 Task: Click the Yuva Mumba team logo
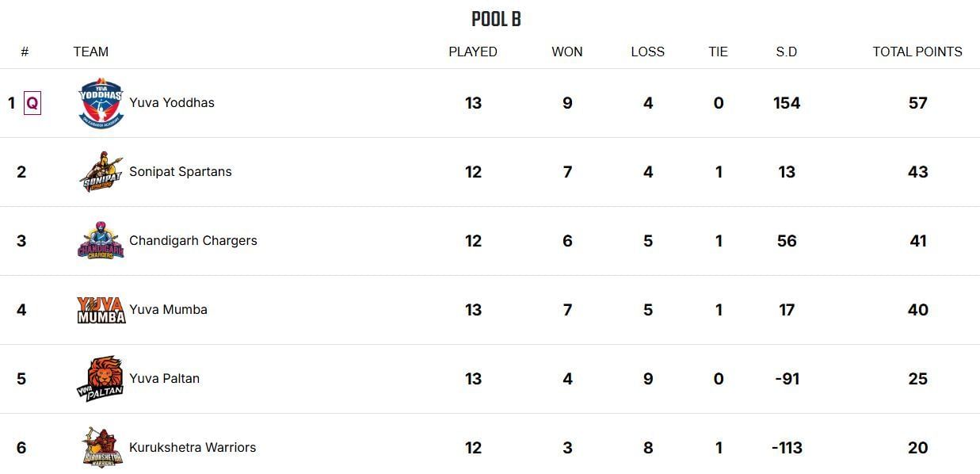pyautogui.click(x=101, y=310)
